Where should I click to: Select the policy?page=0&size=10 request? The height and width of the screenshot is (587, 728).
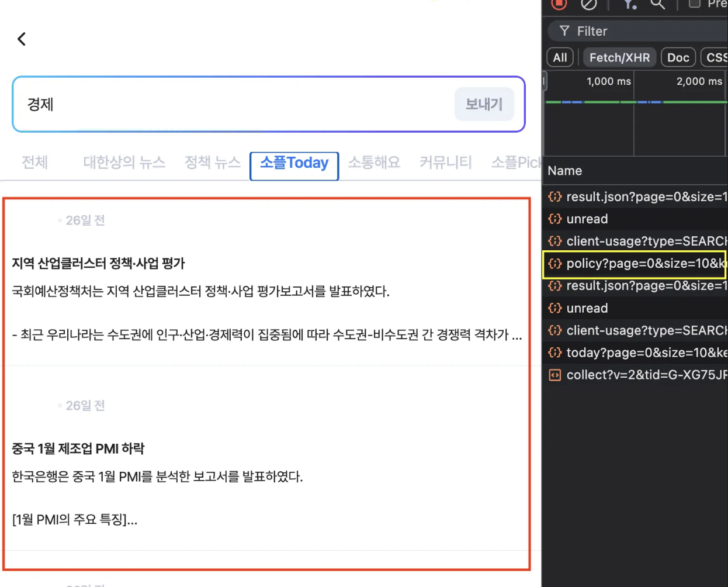[636, 263]
